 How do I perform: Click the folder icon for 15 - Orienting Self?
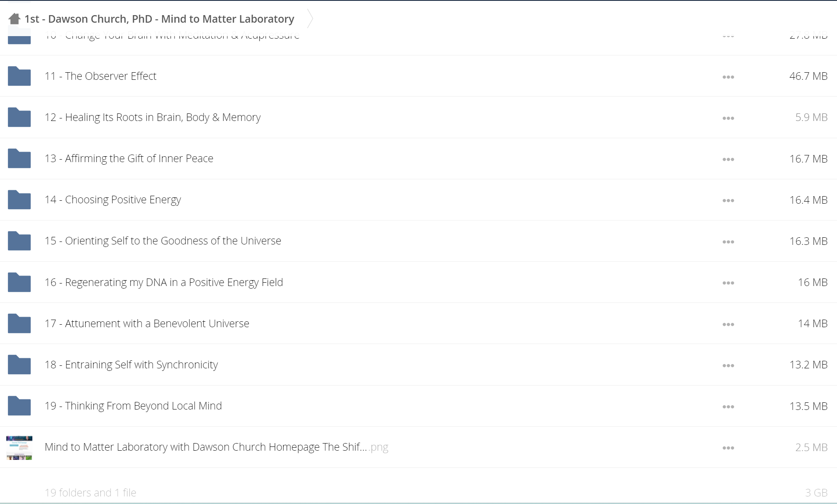19,241
